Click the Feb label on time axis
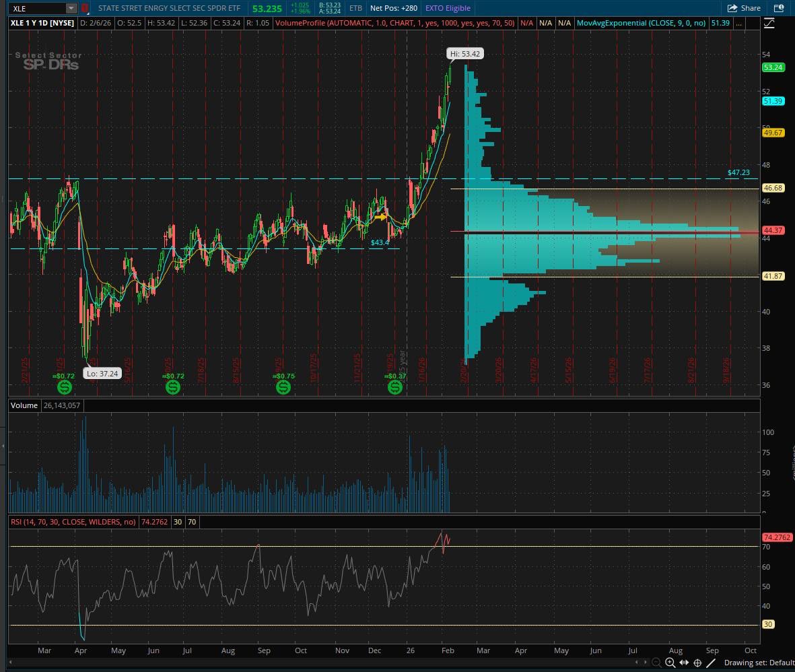Image resolution: width=795 pixels, height=672 pixels. 448,650
